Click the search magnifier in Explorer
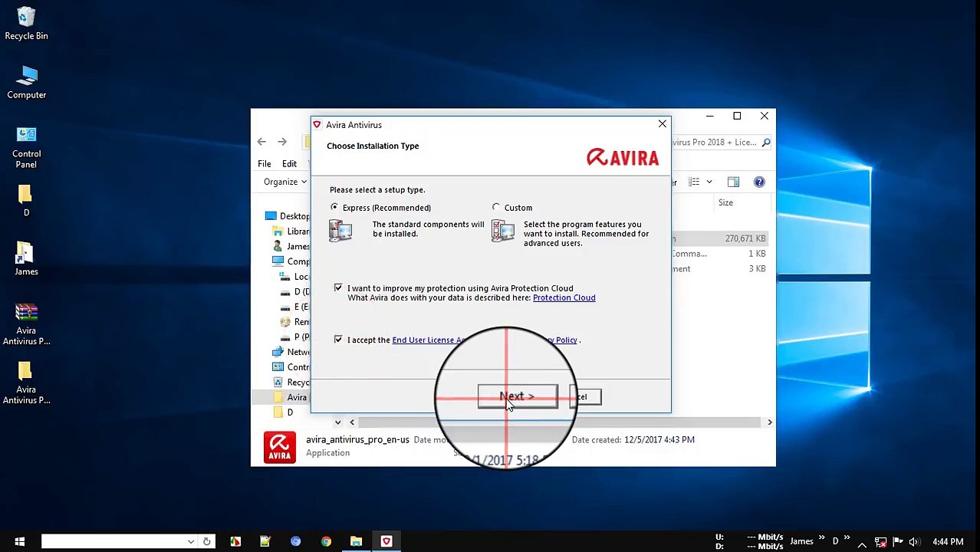980x552 pixels. click(x=765, y=142)
